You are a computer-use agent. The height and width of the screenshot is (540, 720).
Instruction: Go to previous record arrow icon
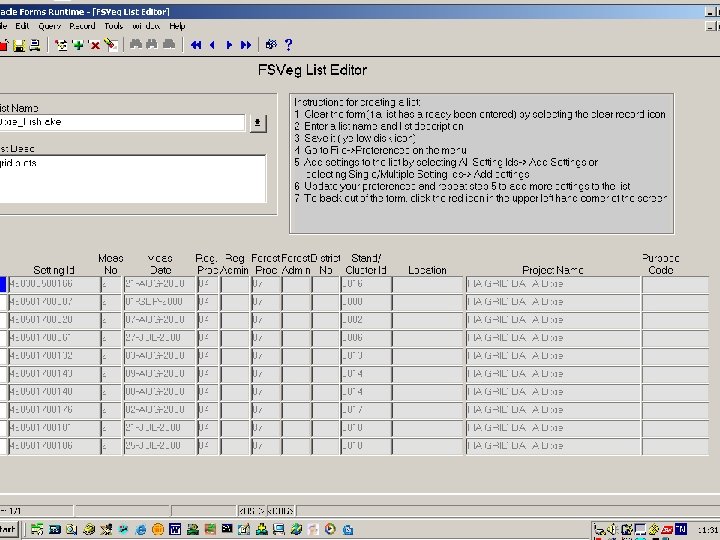(x=212, y=45)
